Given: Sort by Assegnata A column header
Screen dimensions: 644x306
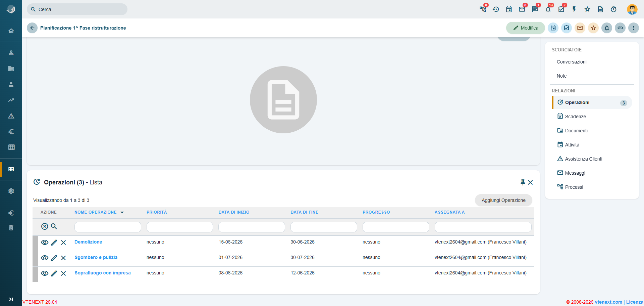Looking at the screenshot, I should [449, 212].
